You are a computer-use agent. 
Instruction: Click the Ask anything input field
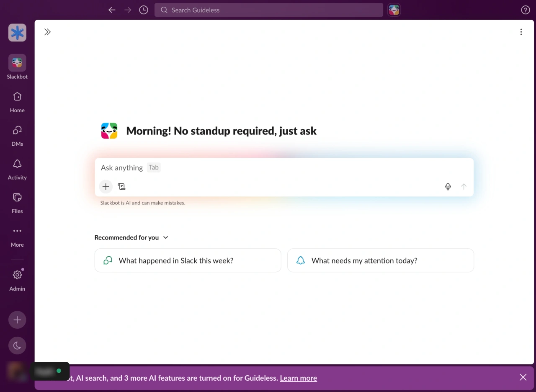pos(284,168)
